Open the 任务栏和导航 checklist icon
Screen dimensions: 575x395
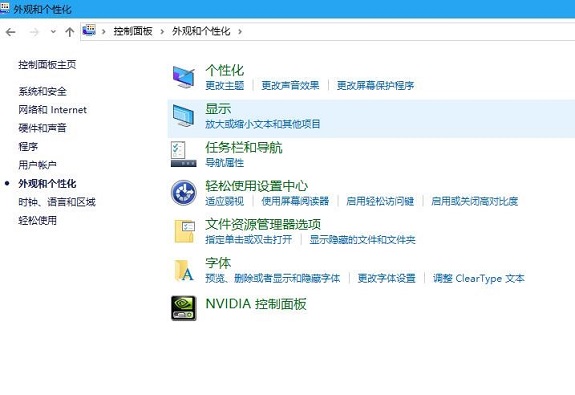tap(183, 154)
